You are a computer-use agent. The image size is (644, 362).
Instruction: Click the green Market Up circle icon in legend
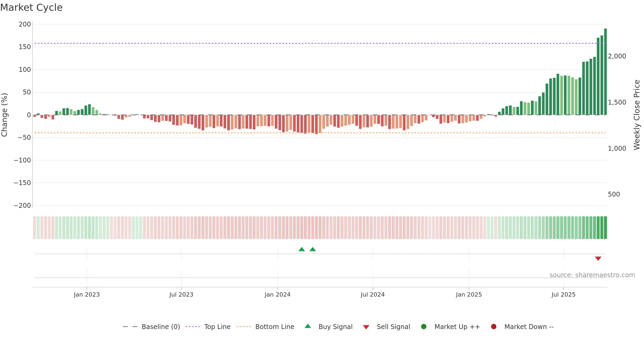(x=424, y=327)
